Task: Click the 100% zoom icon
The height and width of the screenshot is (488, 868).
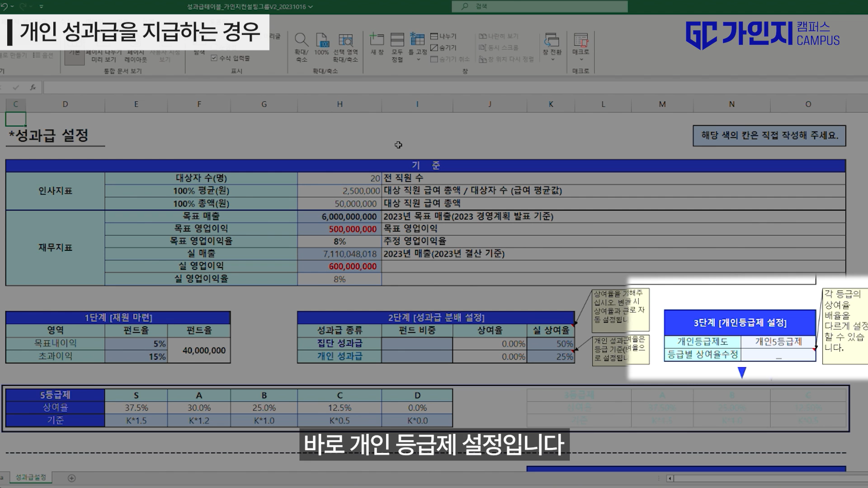Action: [321, 45]
